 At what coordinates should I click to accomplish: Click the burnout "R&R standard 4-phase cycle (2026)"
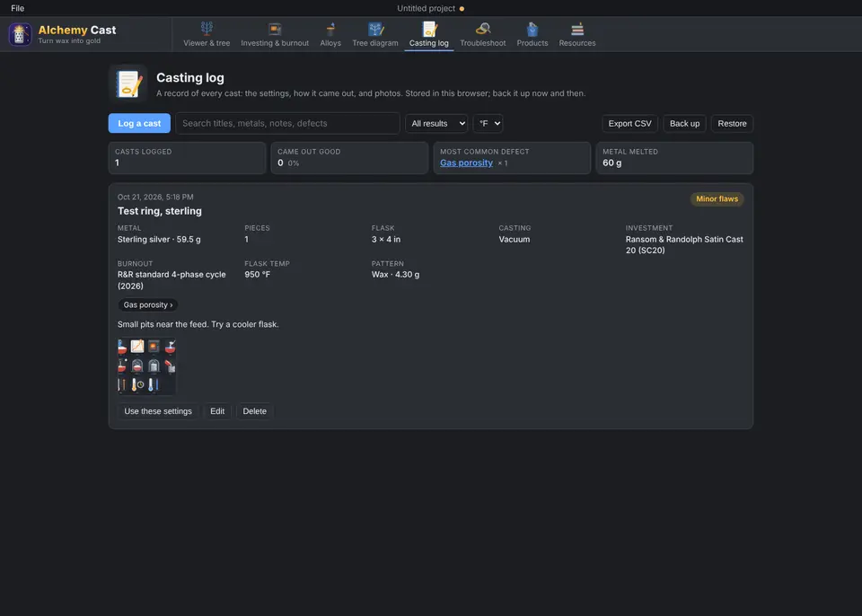pyautogui.click(x=172, y=280)
